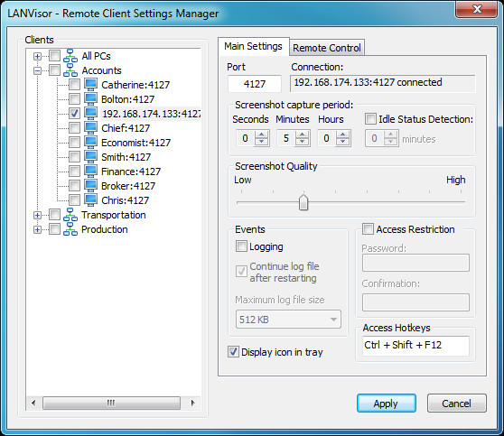The width and height of the screenshot is (504, 436).
Task: Close the LANVisor settings window
Action: (x=477, y=9)
